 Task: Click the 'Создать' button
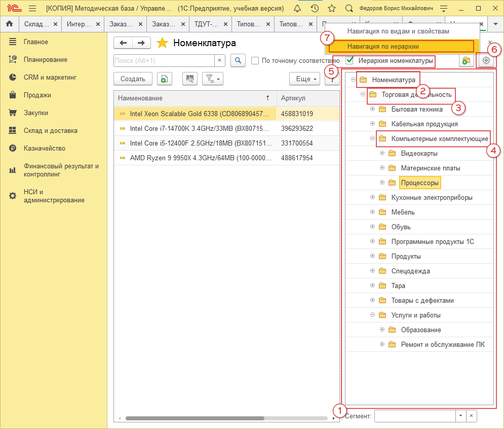coord(133,79)
